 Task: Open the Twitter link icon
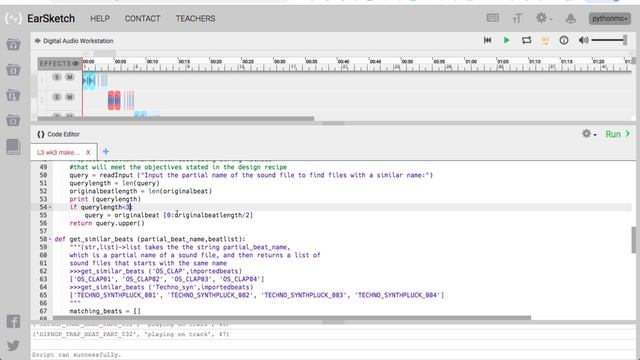pos(13,345)
